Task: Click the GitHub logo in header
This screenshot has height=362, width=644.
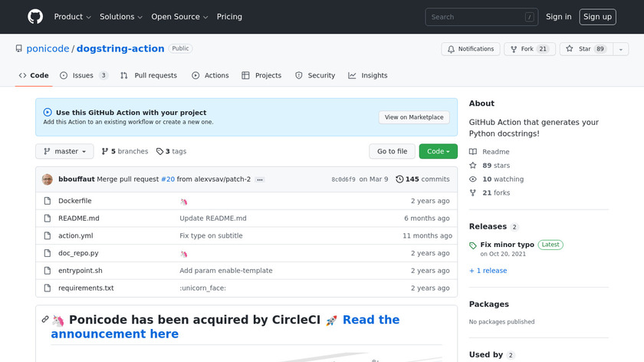Action: [35, 17]
